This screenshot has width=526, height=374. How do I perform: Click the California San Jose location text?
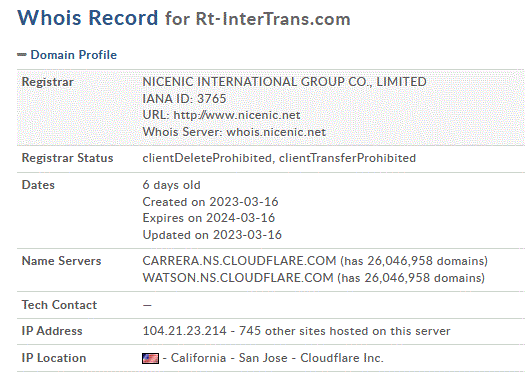click(229, 358)
